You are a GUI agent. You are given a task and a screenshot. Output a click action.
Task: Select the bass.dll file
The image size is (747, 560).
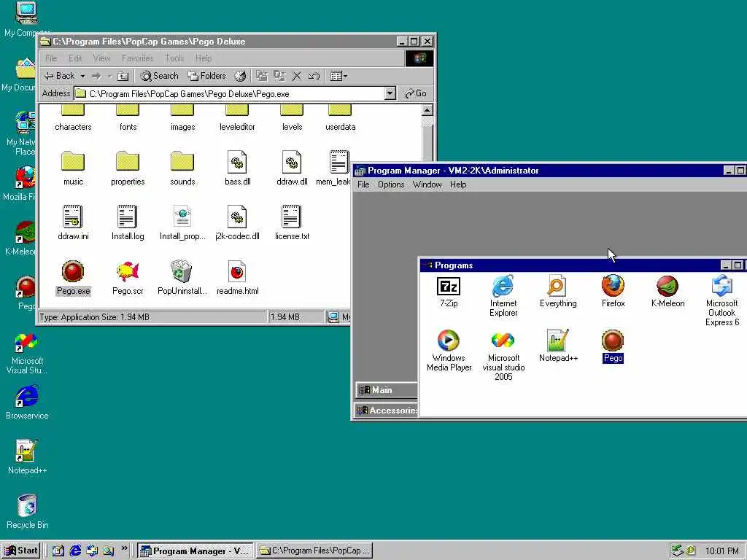[237, 168]
